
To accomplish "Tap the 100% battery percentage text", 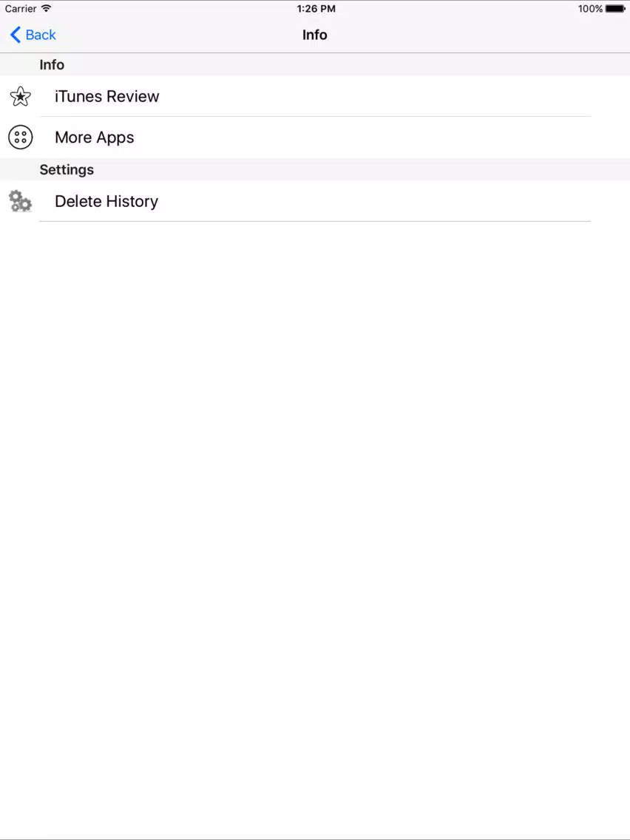I will point(590,9).
